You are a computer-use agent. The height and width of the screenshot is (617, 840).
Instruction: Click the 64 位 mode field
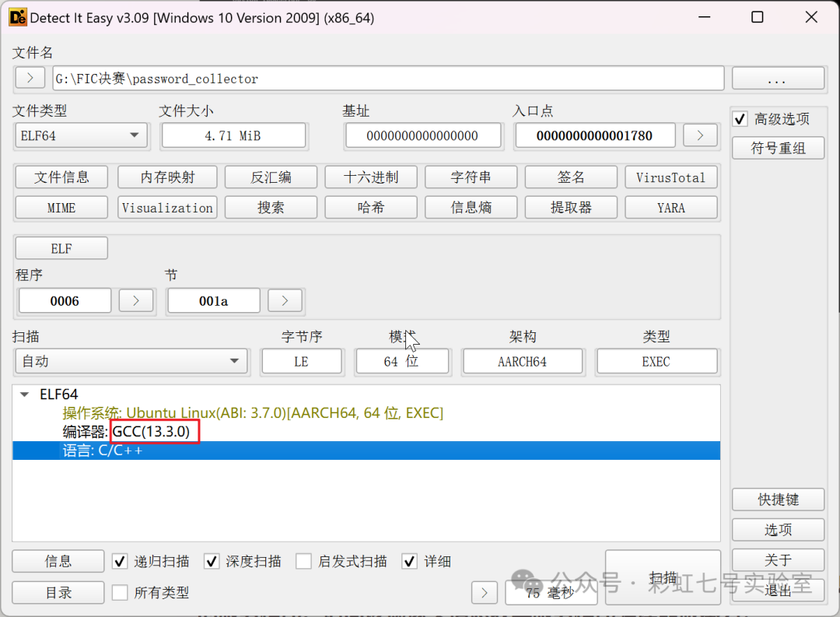(402, 361)
